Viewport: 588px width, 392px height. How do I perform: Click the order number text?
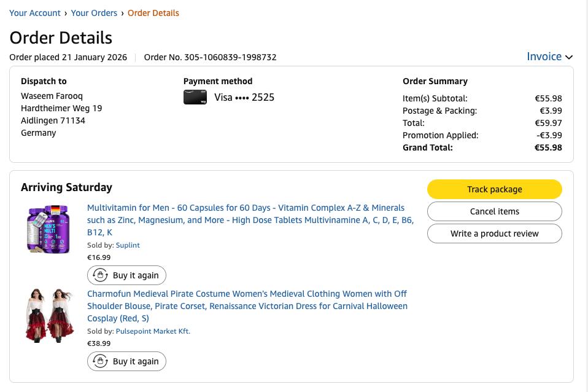210,57
